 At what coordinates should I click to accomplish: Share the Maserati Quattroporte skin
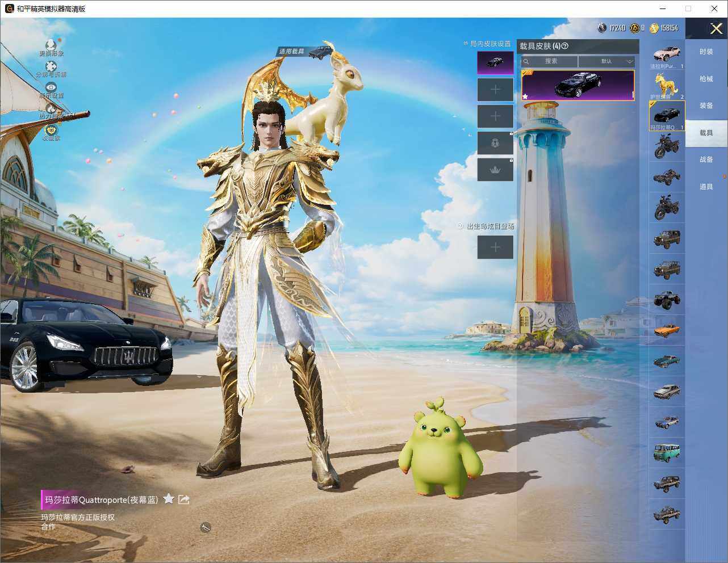[183, 499]
